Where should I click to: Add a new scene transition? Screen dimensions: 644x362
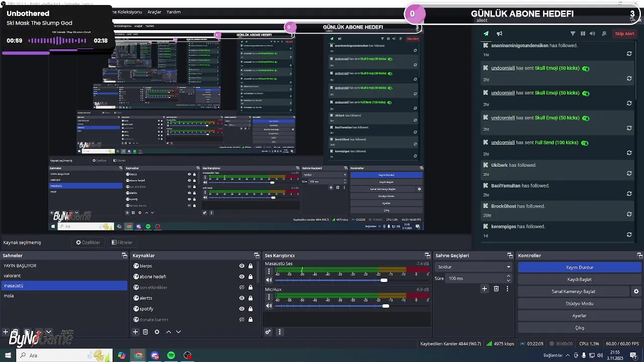pyautogui.click(x=485, y=289)
